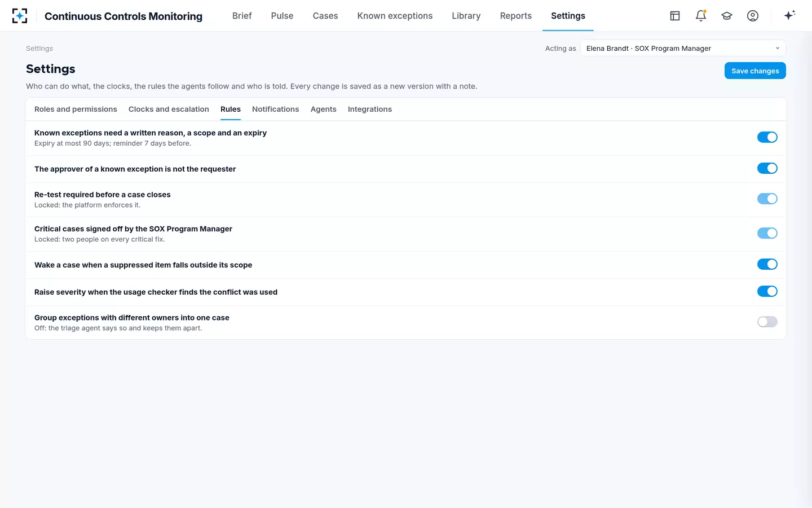
Task: Click the graduation cap learning icon
Action: (727, 16)
